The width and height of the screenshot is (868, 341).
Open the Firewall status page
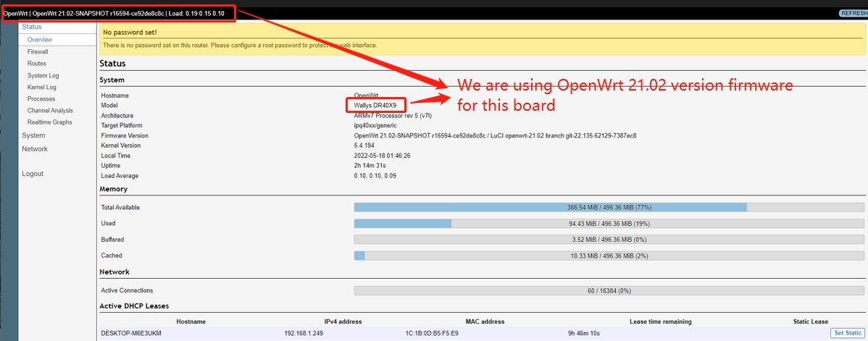38,51
